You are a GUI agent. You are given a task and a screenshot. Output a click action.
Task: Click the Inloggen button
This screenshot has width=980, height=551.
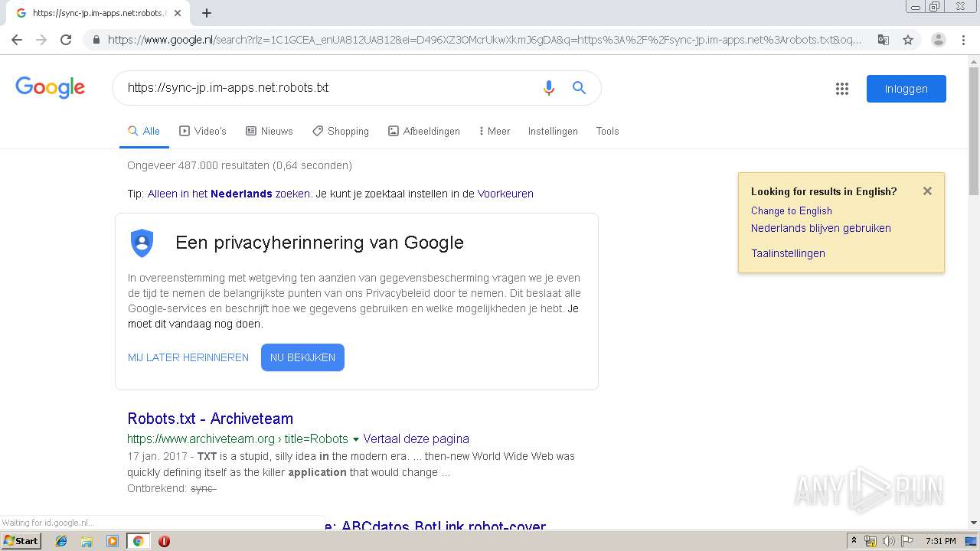[x=906, y=89]
